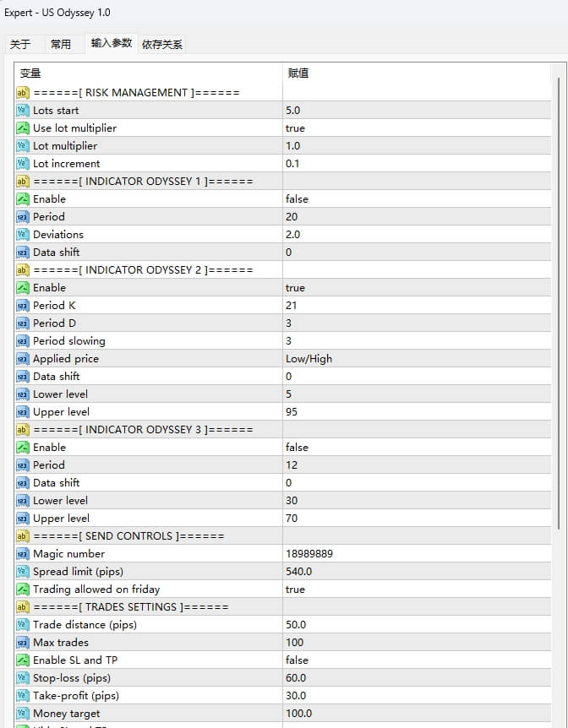Click the Applied price enum icon
This screenshot has width=568, height=728.
(x=23, y=358)
